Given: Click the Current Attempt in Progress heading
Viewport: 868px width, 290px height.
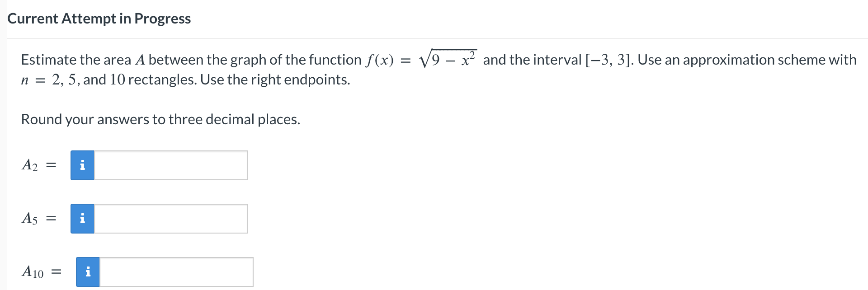Looking at the screenshot, I should click(x=99, y=19).
